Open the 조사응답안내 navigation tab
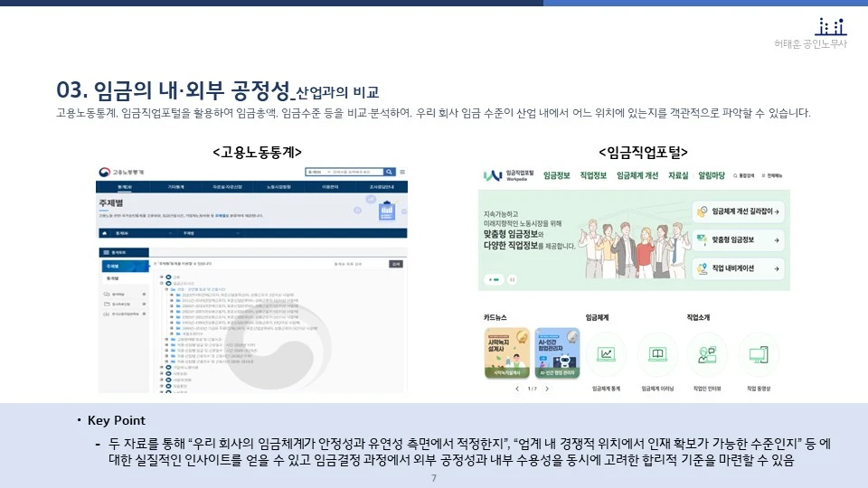Screen dimensions: 868x488 click(382, 187)
